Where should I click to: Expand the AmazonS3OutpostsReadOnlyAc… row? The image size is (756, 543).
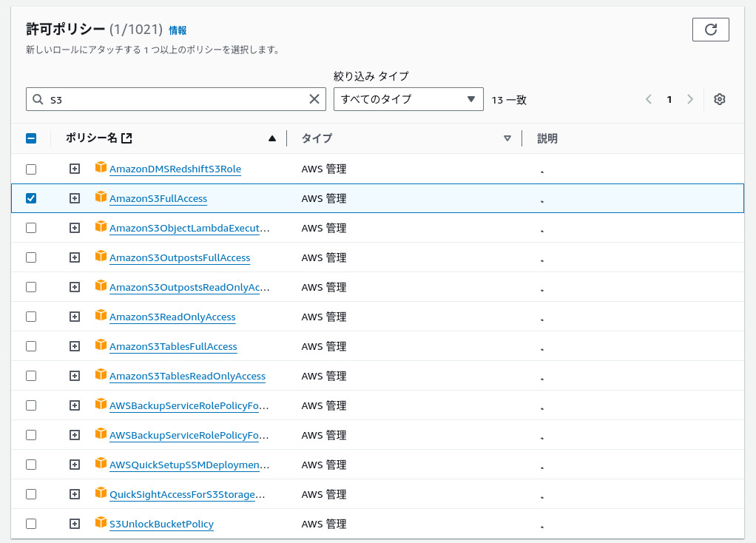pos(74,288)
